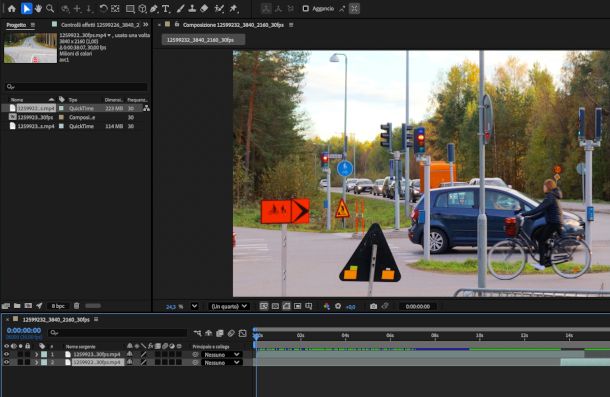Toggle shy layers icon in timeline header
This screenshot has width=610, height=397.
click(x=209, y=333)
